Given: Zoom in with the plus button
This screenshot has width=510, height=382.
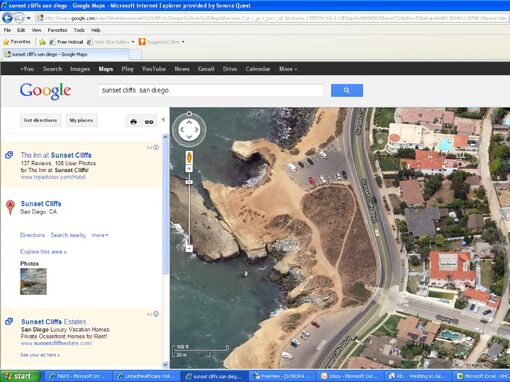Looking at the screenshot, I should pyautogui.click(x=189, y=169).
